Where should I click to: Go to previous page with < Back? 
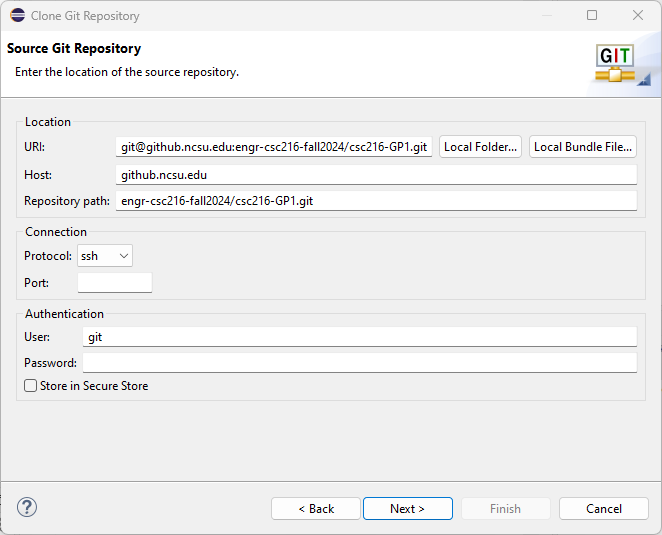[x=316, y=508]
